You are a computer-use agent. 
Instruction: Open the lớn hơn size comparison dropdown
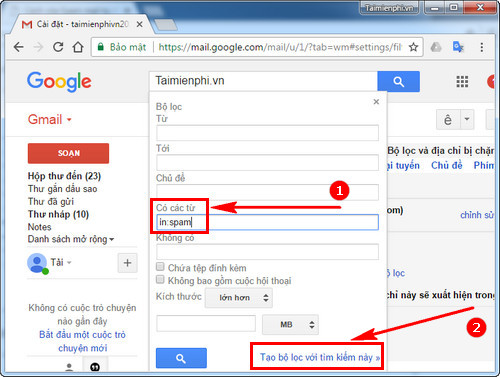(239, 298)
